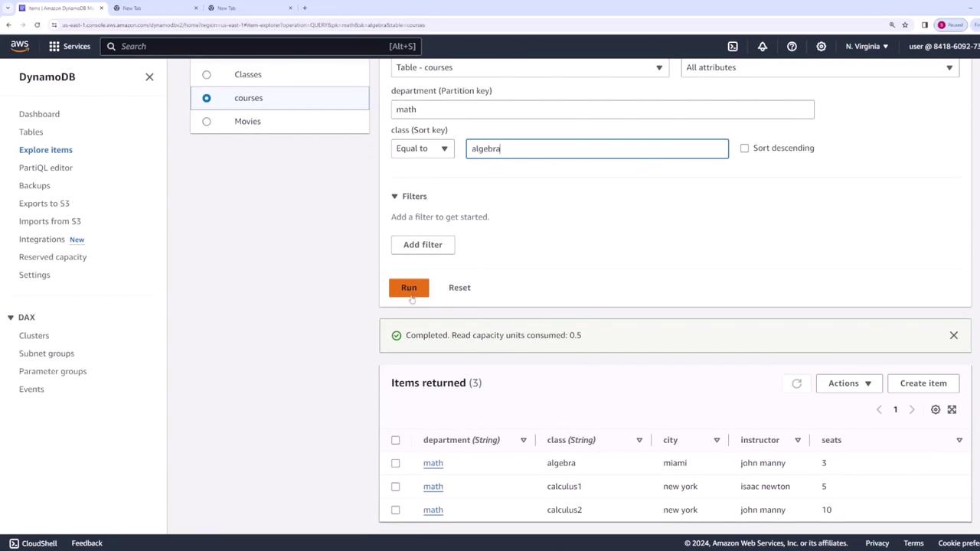Dismiss the Completed status banner
The width and height of the screenshot is (980, 551).
[953, 335]
